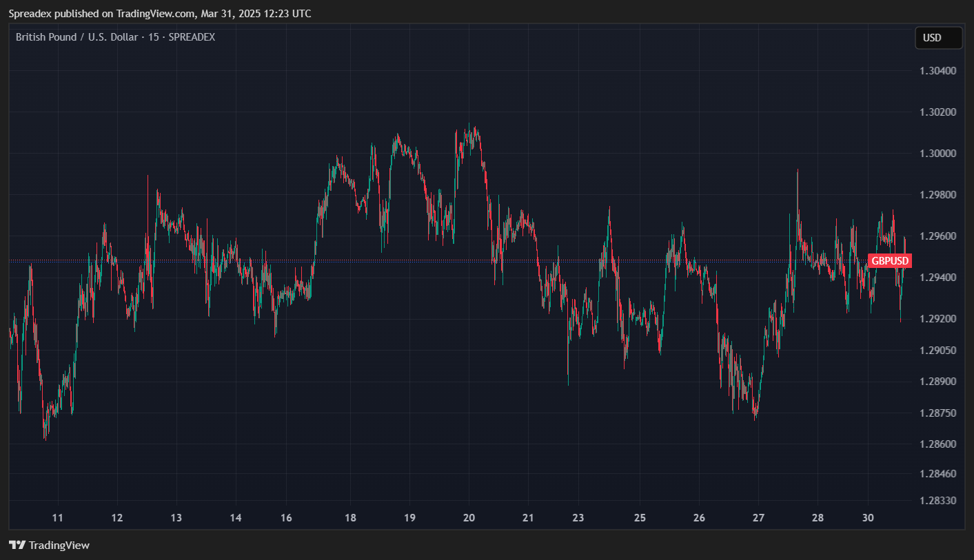974x560 pixels.
Task: Click date label 12 on time axis
Action: 116,518
